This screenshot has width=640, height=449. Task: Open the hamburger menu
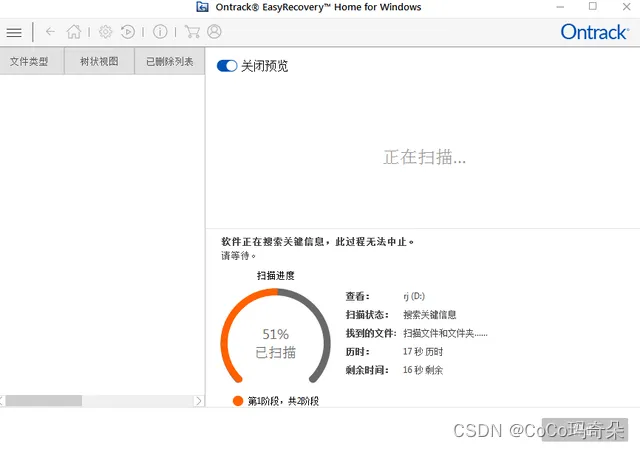pos(14,32)
